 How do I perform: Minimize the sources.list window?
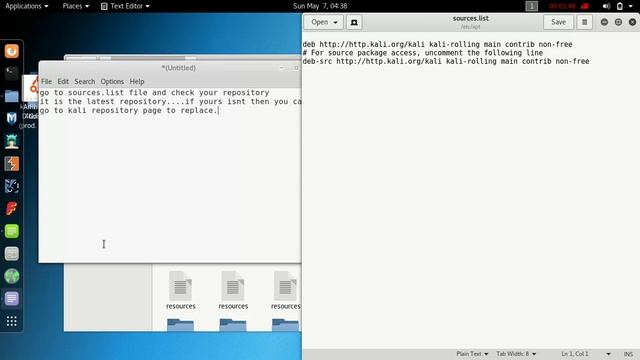604,22
